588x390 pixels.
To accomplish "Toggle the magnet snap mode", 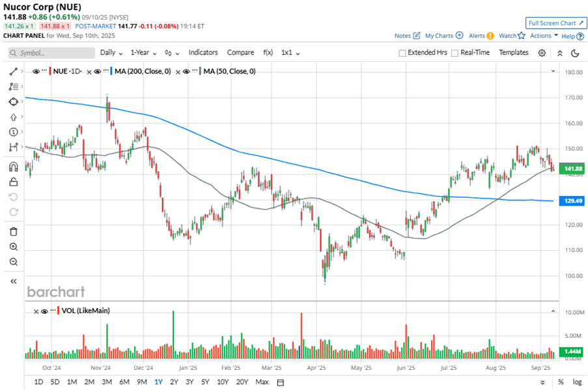I will tap(14, 167).
